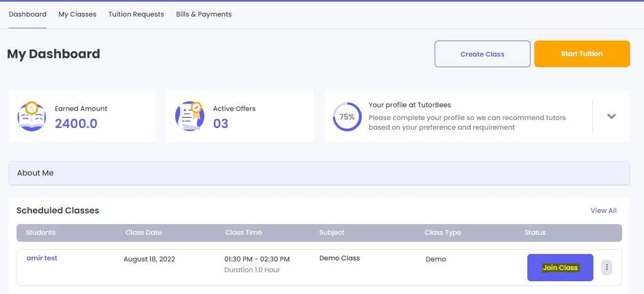Switch to the Dashboard tab
Image resolution: width=644 pixels, height=294 pixels.
click(28, 14)
